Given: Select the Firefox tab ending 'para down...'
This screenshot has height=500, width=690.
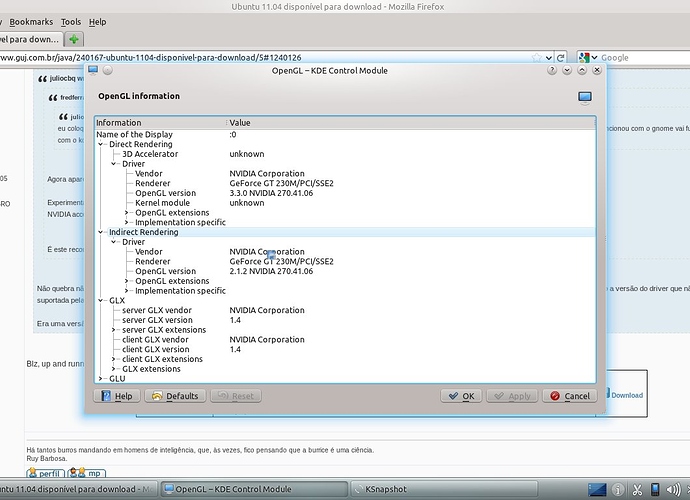Looking at the screenshot, I should click(30, 39).
